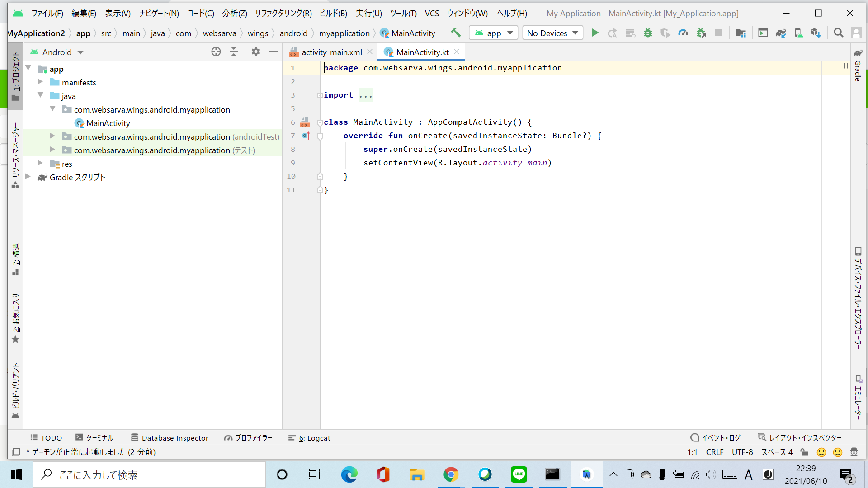Viewport: 868px width, 488px height.
Task: Toggle fold on import statement
Action: 320,95
